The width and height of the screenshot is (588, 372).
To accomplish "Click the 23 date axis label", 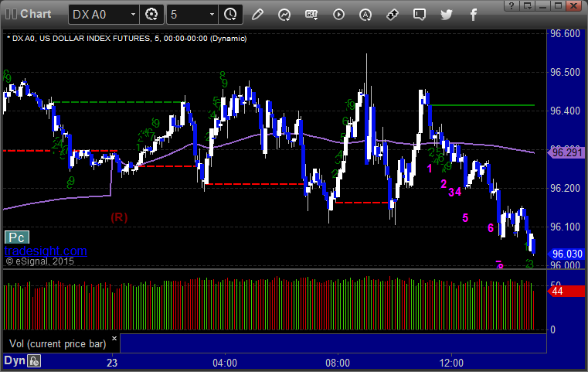I will (x=112, y=363).
